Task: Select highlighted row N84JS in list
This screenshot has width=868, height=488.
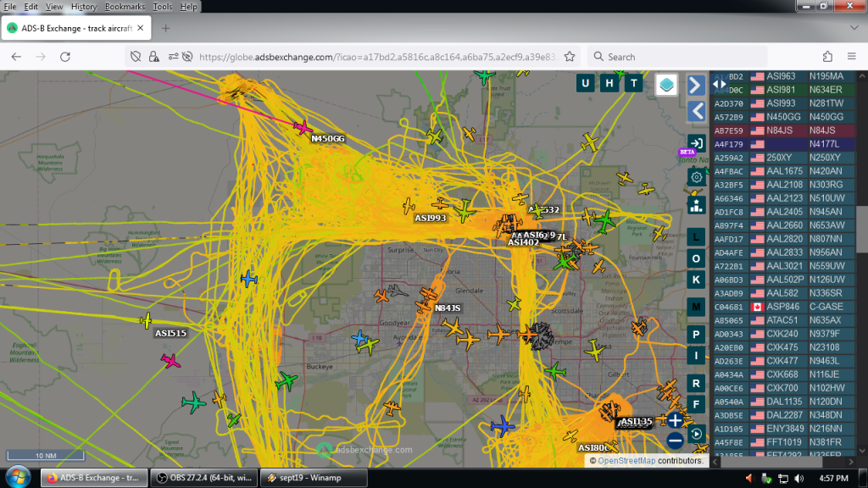Action: pyautogui.click(x=783, y=130)
